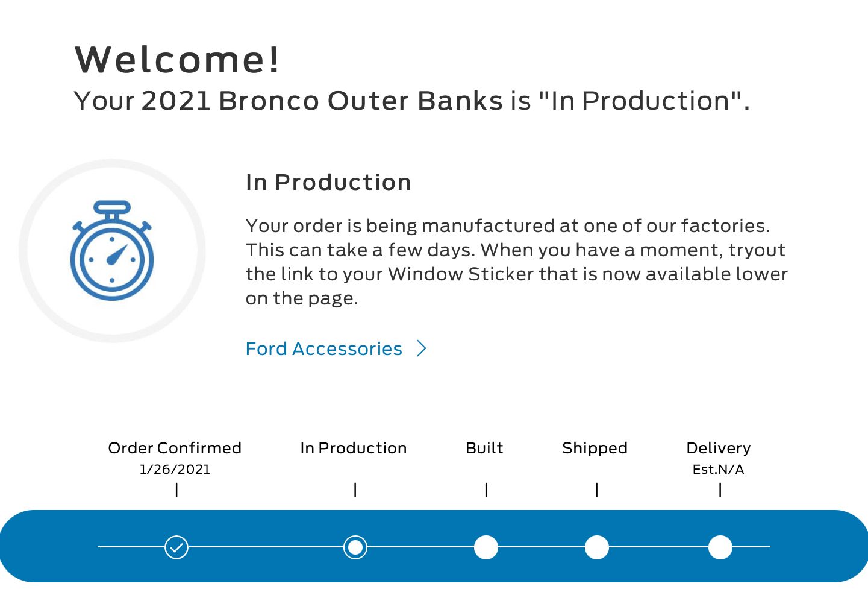The width and height of the screenshot is (868, 592).
Task: Click the progress line between Built and Shipped
Action: tap(542, 547)
